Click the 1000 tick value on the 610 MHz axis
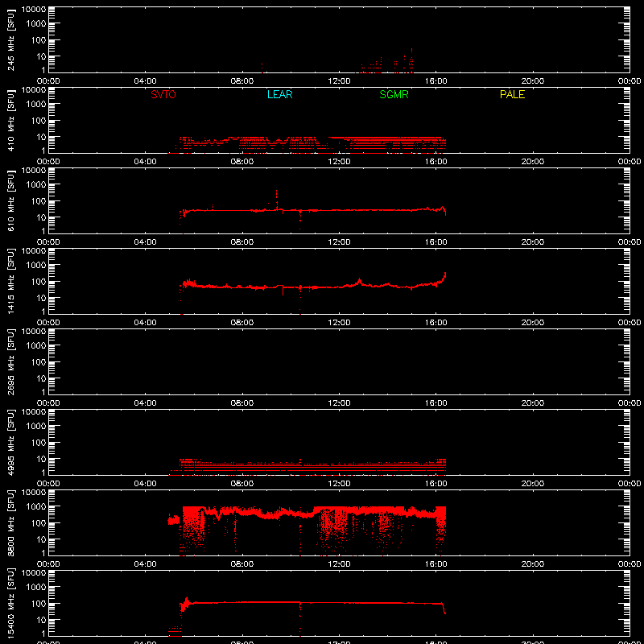Image resolution: width=644 pixels, height=644 pixels. [36, 185]
